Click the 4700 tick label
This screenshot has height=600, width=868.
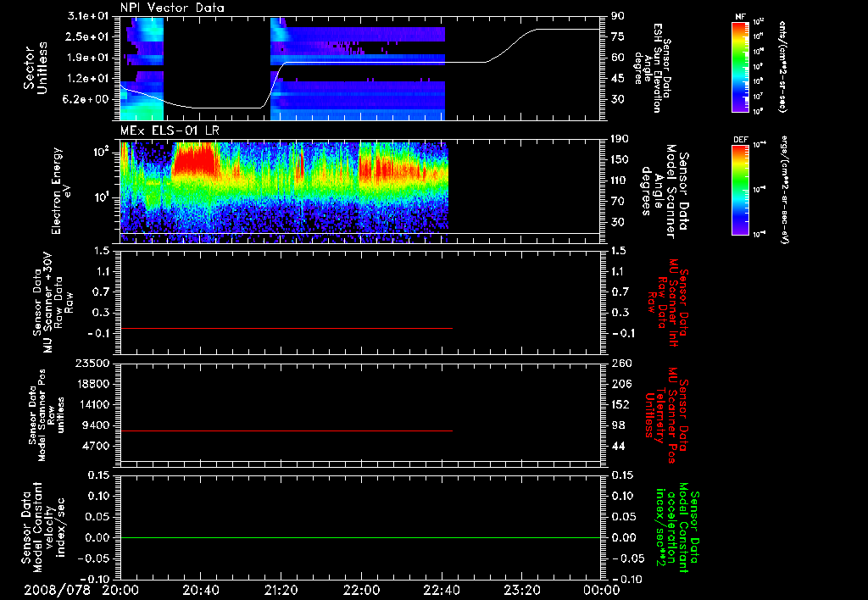pos(96,446)
